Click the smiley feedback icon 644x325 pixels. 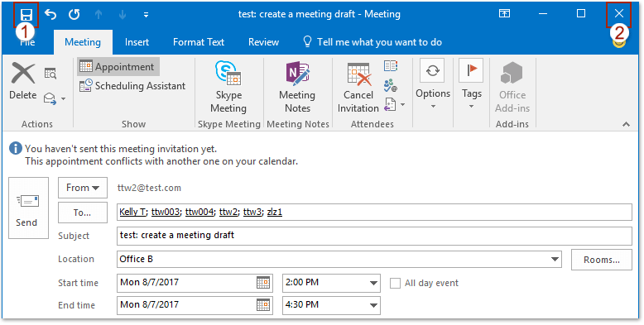pyautogui.click(x=618, y=43)
